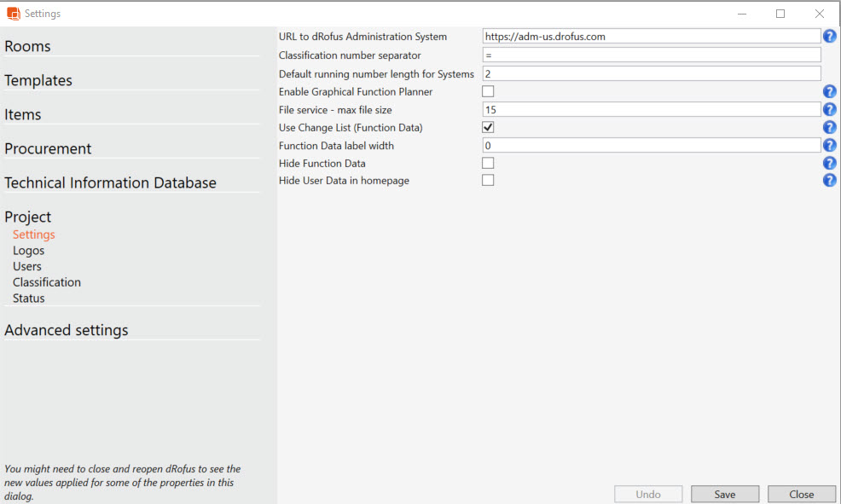
Task: Click help icon for URL to dRofus Administration System
Action: click(829, 37)
